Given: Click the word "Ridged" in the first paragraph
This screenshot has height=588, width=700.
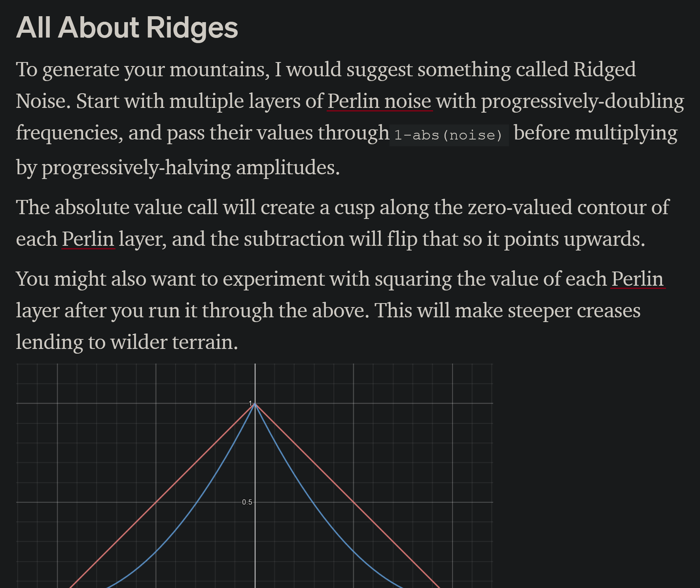Looking at the screenshot, I should coord(604,70).
